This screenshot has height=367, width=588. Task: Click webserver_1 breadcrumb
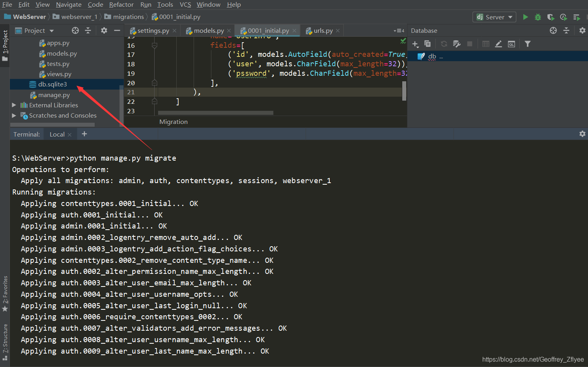pyautogui.click(x=75, y=17)
